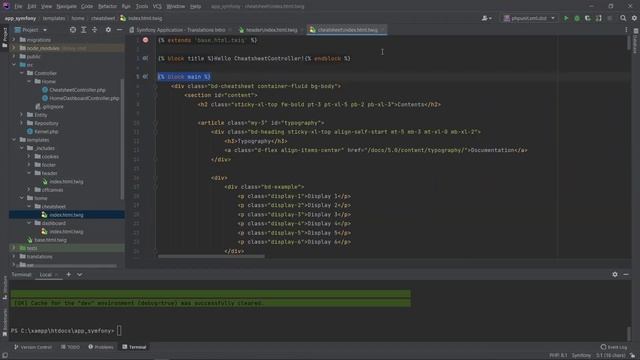Click the locate-file target icon in Project panel
This screenshot has height=360, width=640.
[73, 30]
